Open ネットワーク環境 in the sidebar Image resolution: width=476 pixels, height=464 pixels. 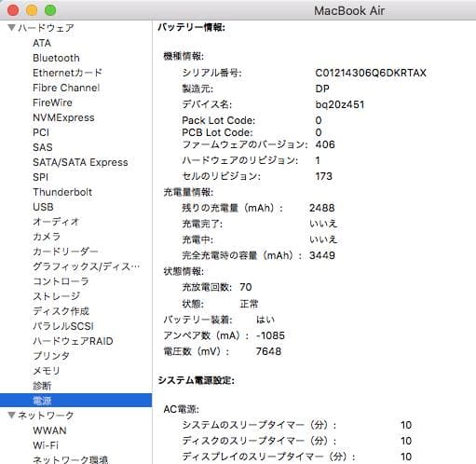[71, 459]
